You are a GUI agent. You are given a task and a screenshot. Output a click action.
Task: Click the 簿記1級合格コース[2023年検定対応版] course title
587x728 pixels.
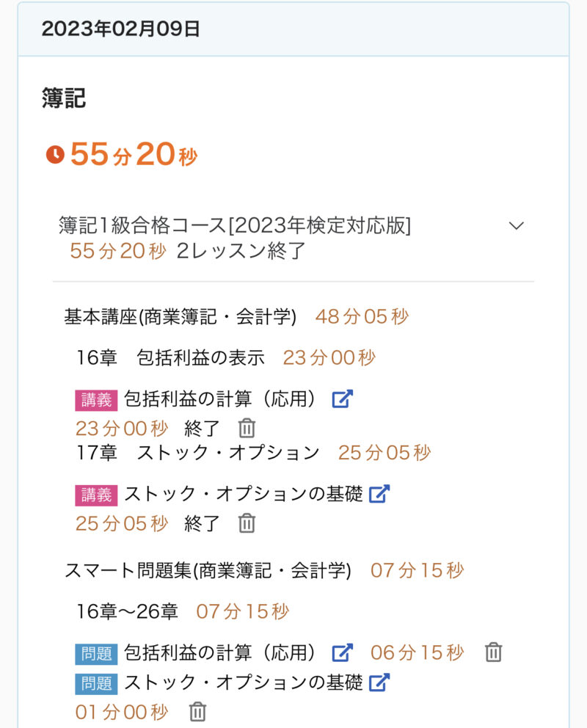235,226
